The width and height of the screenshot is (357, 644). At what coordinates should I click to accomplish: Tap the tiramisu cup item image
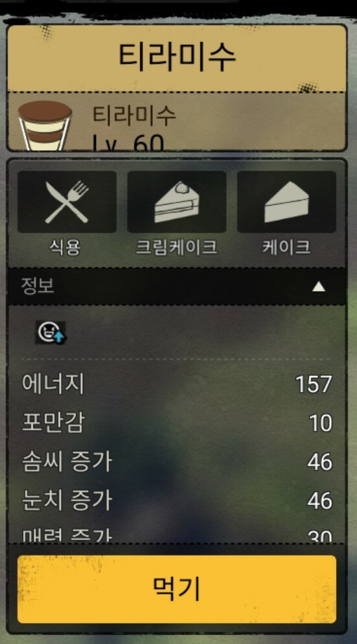(x=45, y=126)
